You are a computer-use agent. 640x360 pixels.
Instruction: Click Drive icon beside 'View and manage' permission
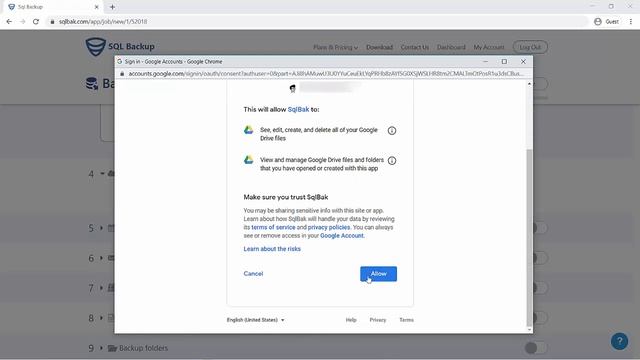point(249,160)
